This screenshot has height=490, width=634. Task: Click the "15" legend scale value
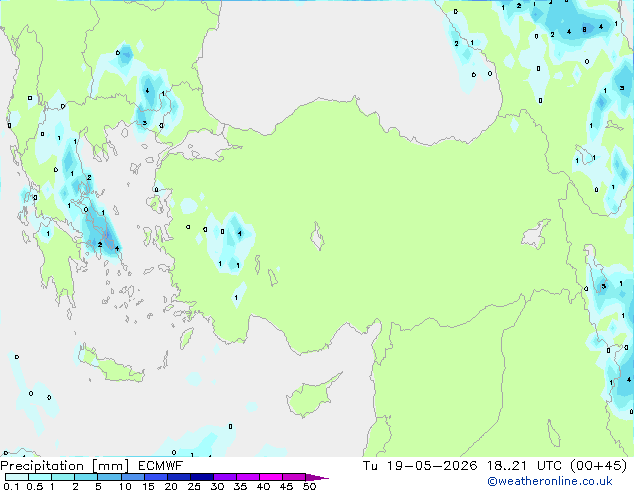coord(148,486)
